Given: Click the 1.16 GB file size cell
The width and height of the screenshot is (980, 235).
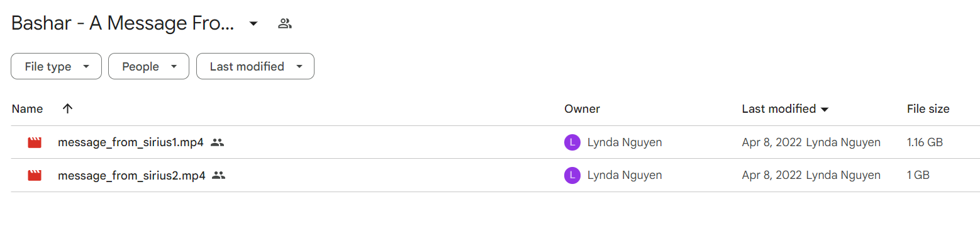Looking at the screenshot, I should pyautogui.click(x=925, y=142).
